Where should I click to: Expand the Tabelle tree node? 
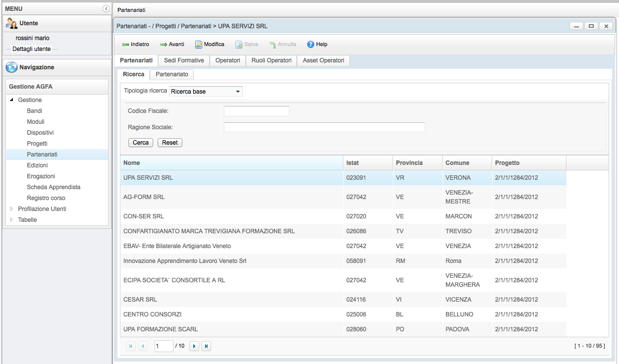point(12,220)
